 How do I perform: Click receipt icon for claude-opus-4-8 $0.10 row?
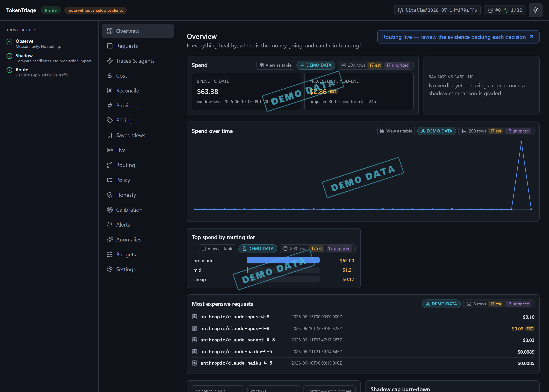[x=194, y=317]
